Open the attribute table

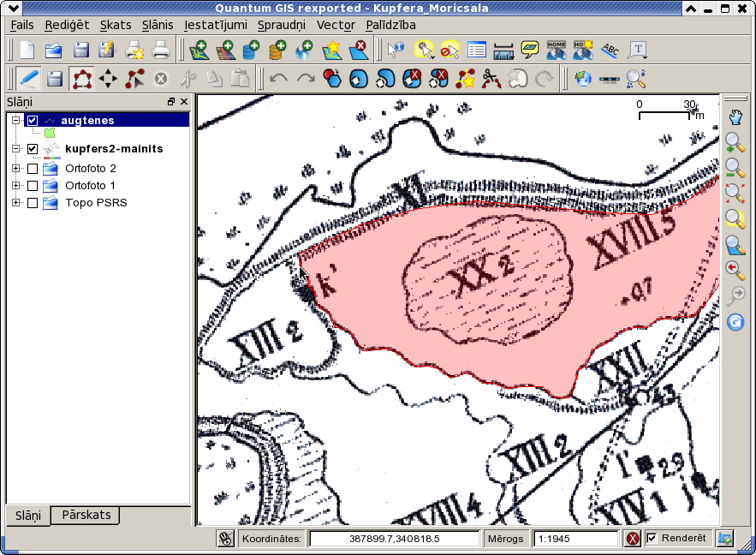[477, 50]
